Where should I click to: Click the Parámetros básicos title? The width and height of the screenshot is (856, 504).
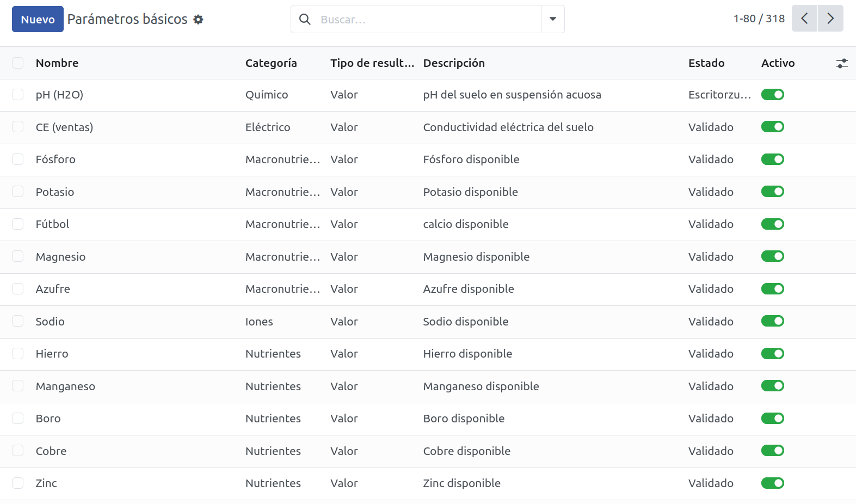pos(127,19)
